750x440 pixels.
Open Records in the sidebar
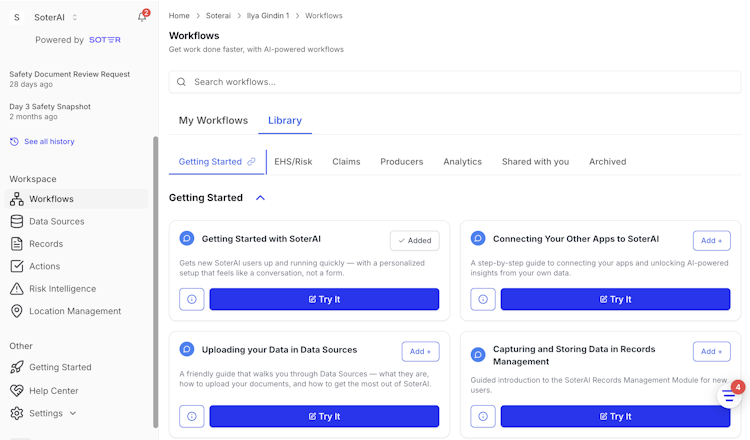(46, 244)
